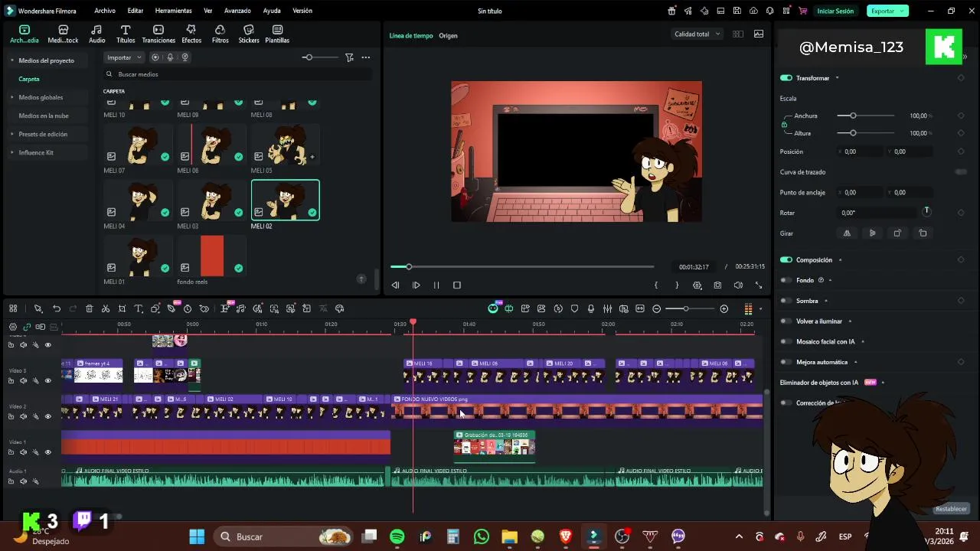Click the save project icon in title bar
The height and width of the screenshot is (551, 980).
pos(737,11)
